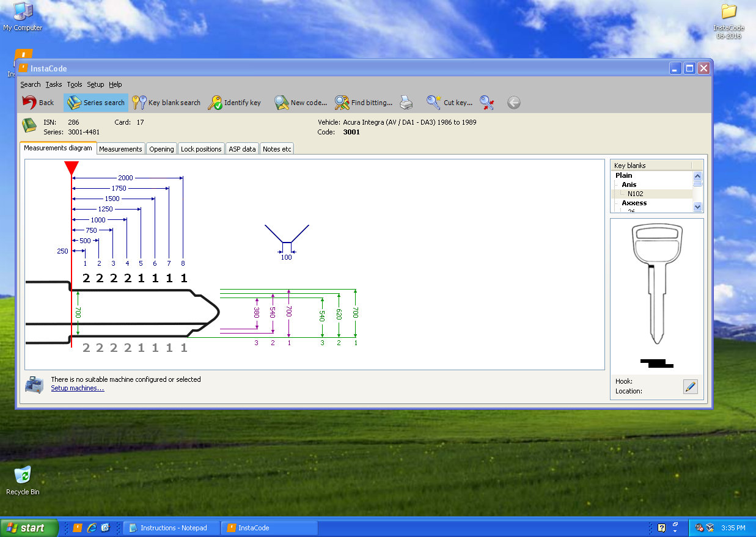Click the pencil edit icon beside Hook
The height and width of the screenshot is (537, 756).
pos(690,386)
